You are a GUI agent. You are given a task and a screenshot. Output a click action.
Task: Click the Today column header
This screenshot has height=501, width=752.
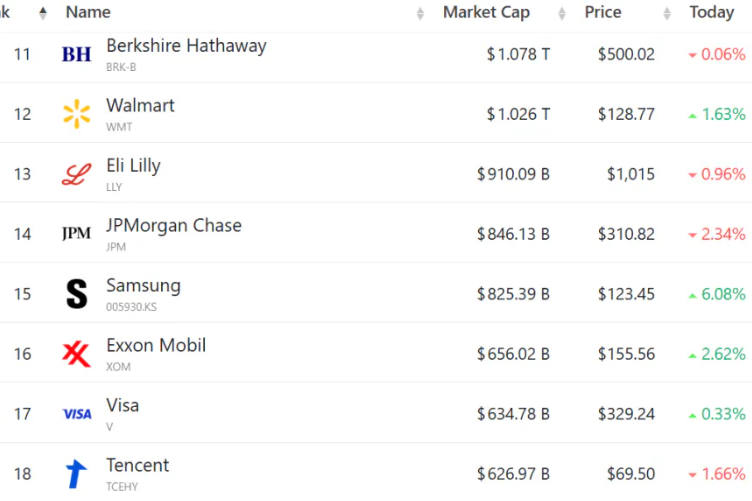point(711,13)
